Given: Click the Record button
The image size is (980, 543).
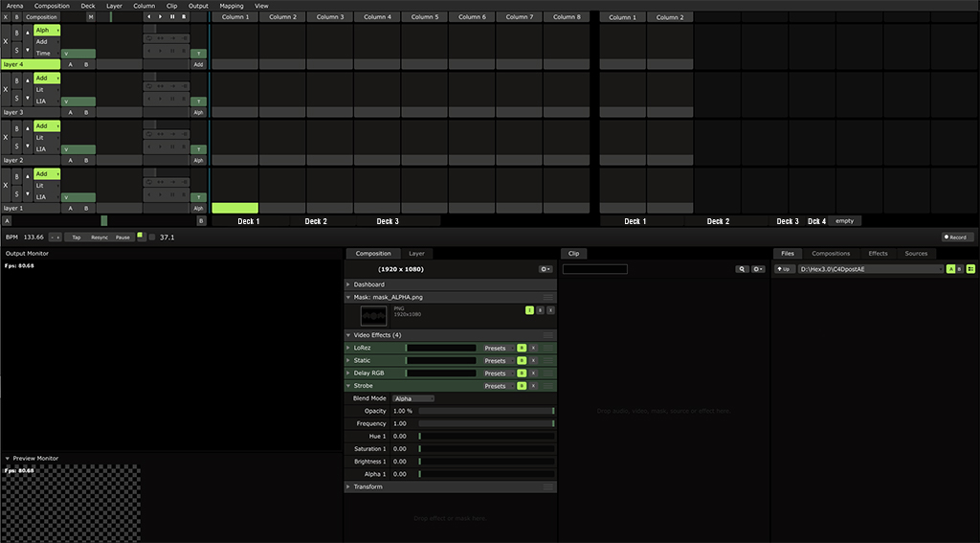Looking at the screenshot, I should tap(957, 238).
